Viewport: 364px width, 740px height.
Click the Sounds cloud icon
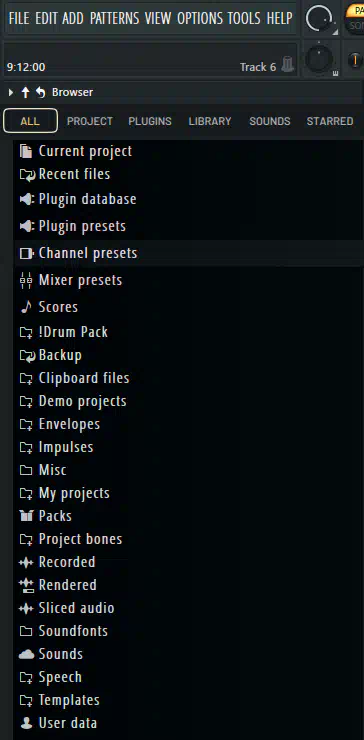pos(26,654)
